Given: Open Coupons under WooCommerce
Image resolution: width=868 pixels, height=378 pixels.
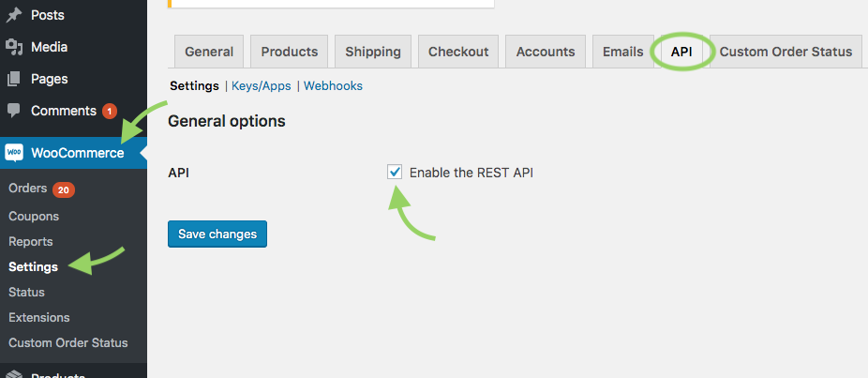Looking at the screenshot, I should click(x=34, y=216).
